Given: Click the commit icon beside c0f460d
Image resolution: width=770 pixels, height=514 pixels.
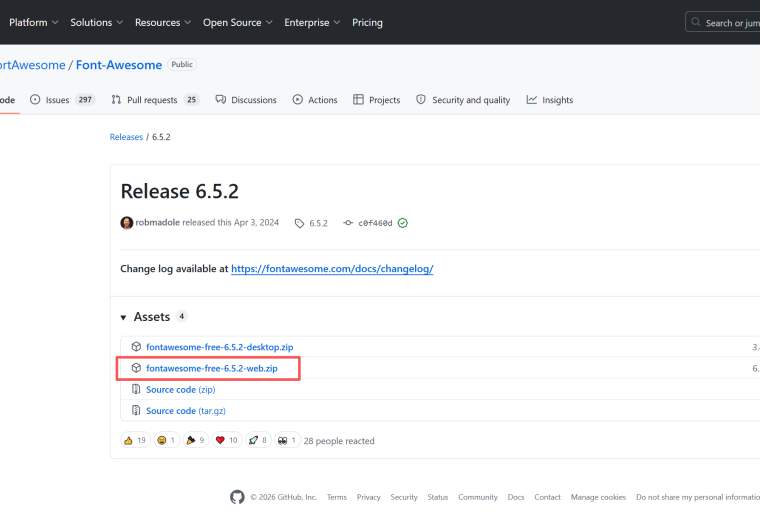Looking at the screenshot, I should pos(348,223).
